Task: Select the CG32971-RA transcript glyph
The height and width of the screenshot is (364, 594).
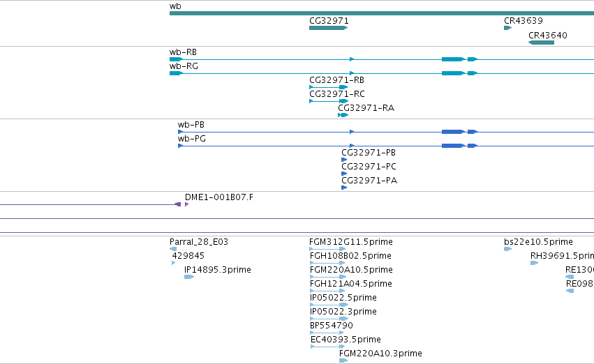Action: 343,115
